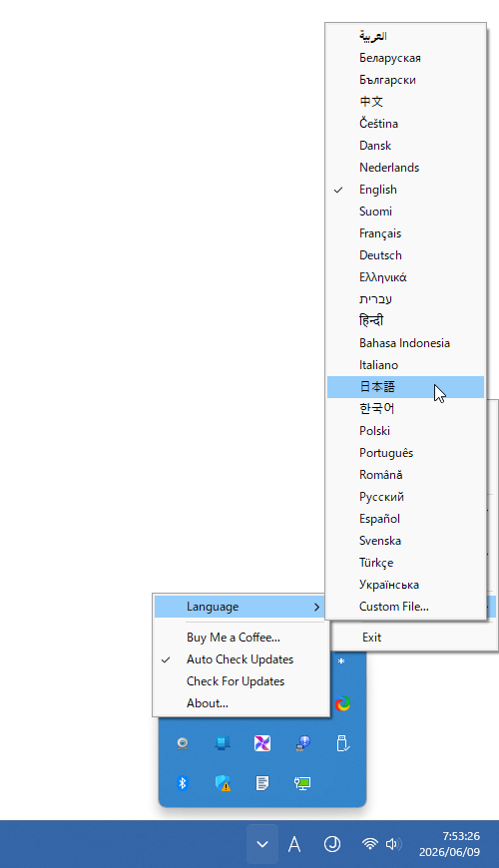Viewport: 499px width, 868px height.
Task: Click the safely remove USB tray icon
Action: point(342,743)
